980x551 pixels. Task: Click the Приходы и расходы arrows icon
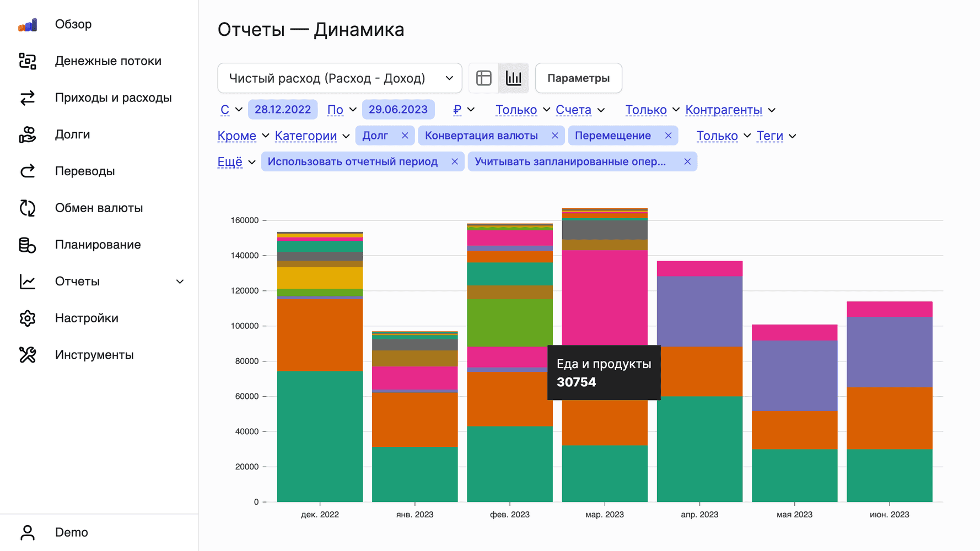28,98
